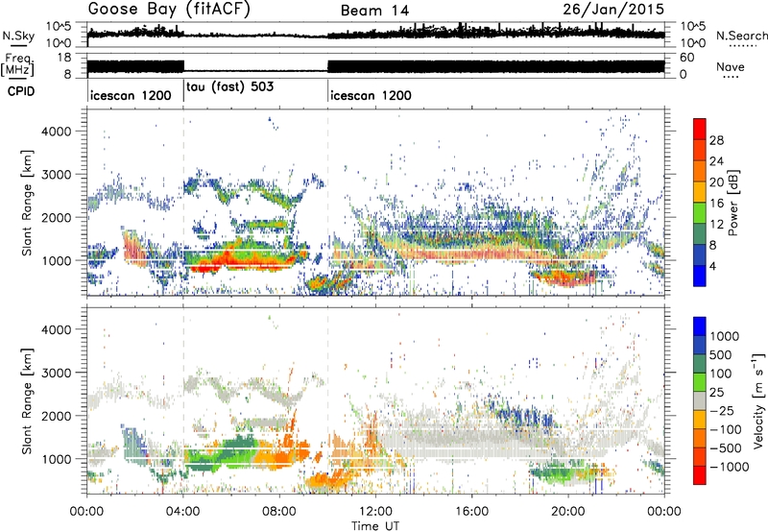768x532 pixels.
Task: Click the '08:00' time axis tick label
Action: click(x=279, y=512)
